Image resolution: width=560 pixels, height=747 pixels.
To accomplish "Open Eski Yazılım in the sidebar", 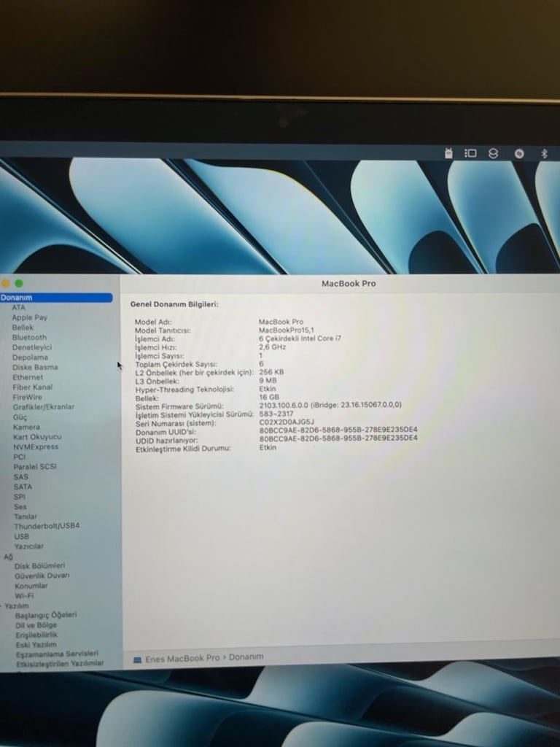I will point(36,645).
